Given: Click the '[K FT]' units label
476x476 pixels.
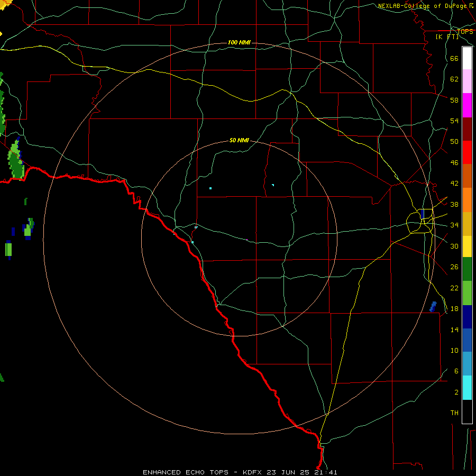Looking at the screenshot, I should 447,36.
